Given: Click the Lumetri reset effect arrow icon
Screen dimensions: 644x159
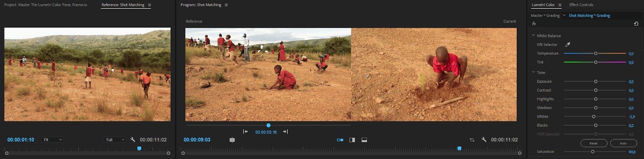Looking at the screenshot, I should tap(636, 24).
